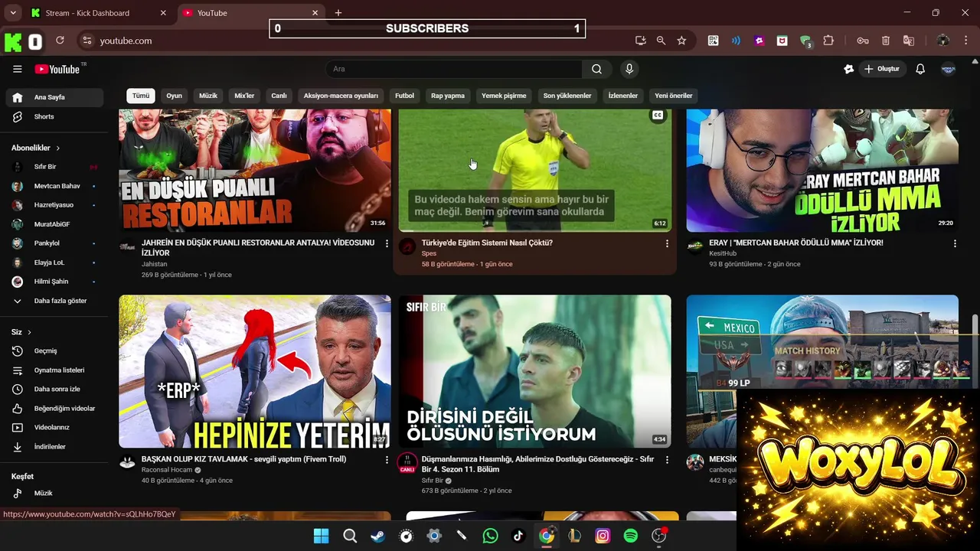
Task: Click the magnifier search button beside Ara field
Action: coord(596,69)
